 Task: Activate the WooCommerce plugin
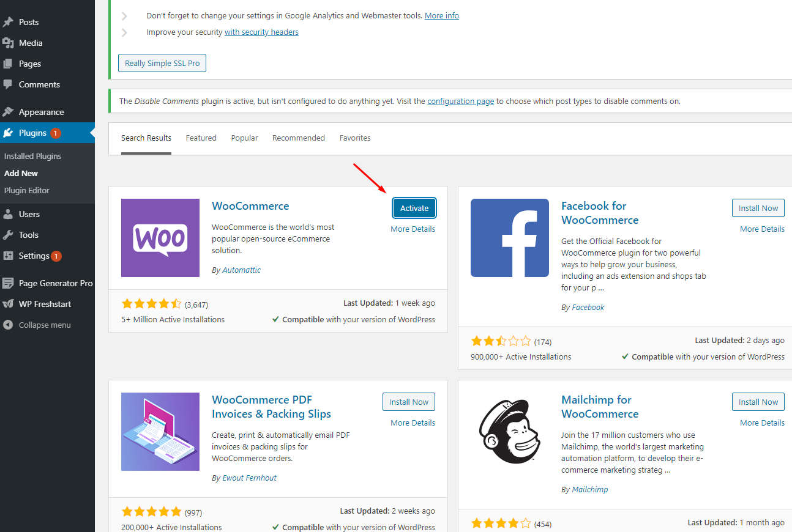(414, 208)
